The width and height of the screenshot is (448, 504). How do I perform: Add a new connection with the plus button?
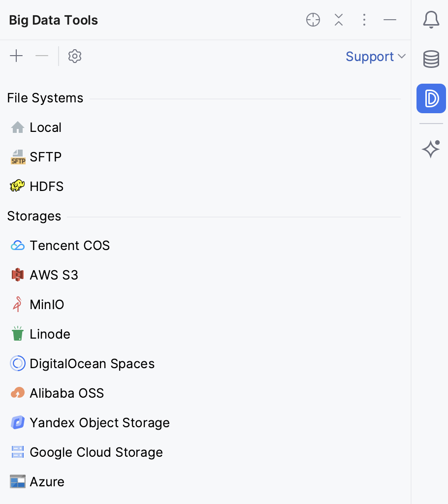point(16,56)
